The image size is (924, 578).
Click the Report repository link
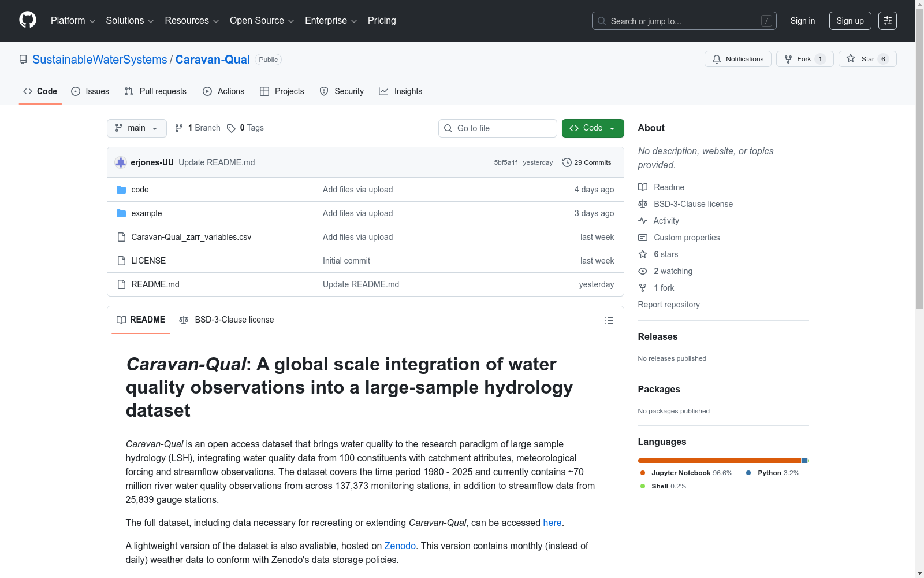[x=669, y=305]
